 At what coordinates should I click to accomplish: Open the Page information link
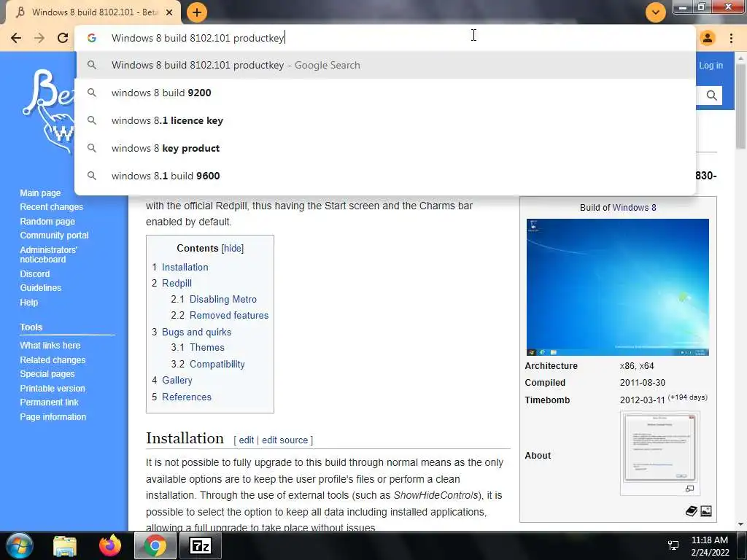(x=53, y=416)
